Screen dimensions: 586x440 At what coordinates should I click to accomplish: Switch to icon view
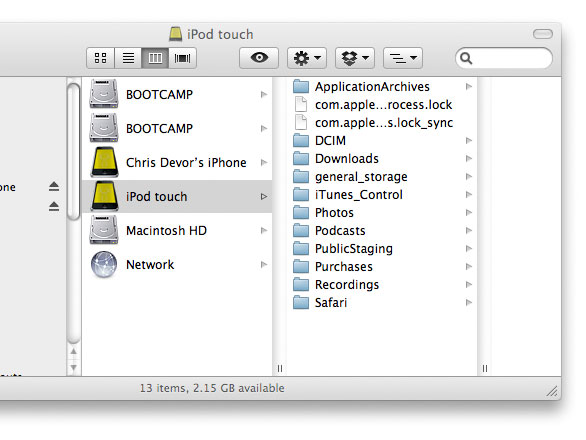click(101, 58)
